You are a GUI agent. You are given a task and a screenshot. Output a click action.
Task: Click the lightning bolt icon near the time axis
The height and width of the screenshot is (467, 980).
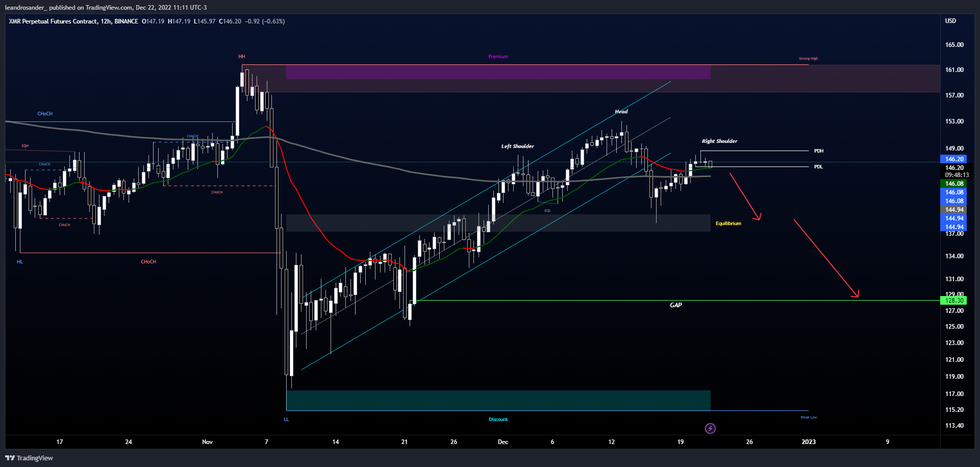pos(710,428)
